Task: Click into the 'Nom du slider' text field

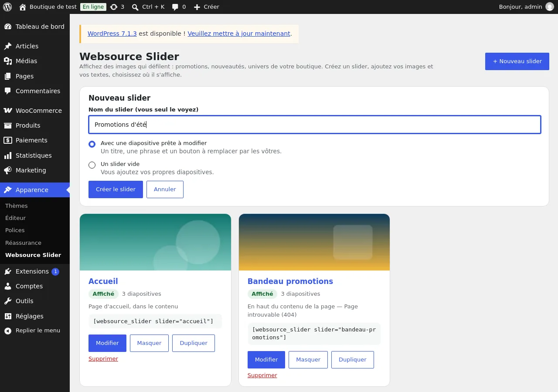Action: [315, 125]
